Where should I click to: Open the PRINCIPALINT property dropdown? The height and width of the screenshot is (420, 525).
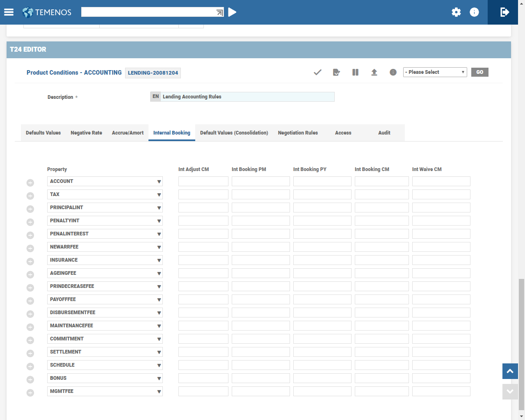click(159, 208)
